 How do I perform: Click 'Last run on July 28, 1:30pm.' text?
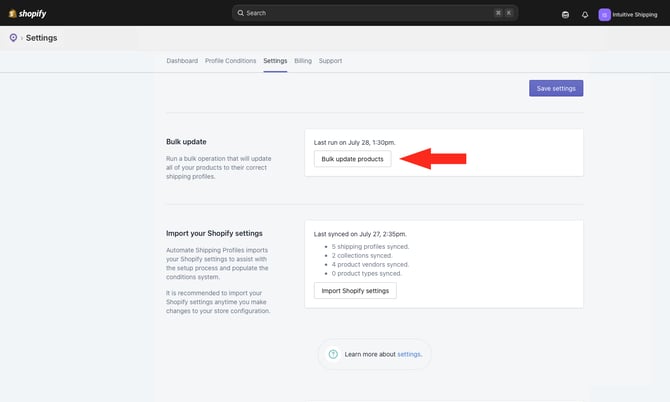tap(355, 142)
